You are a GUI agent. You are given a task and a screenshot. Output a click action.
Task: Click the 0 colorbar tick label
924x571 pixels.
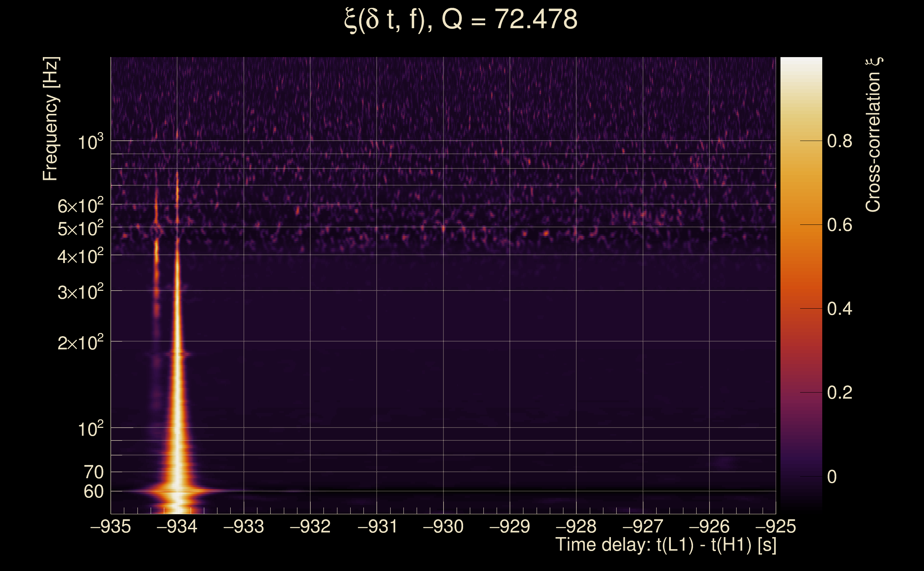832,477
